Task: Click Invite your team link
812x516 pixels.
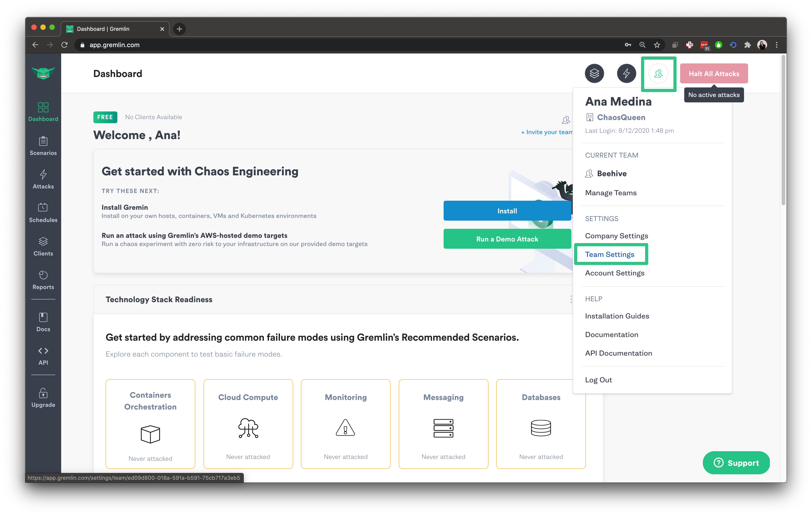Action: point(547,132)
